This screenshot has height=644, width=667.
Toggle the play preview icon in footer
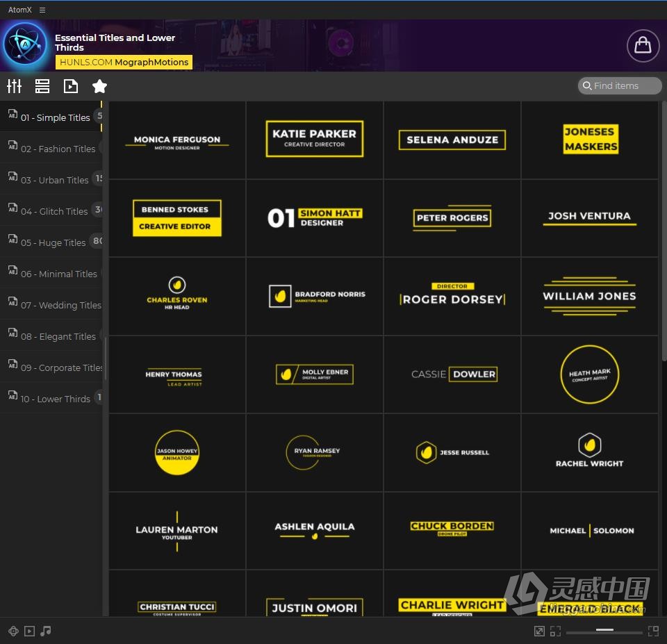29,631
